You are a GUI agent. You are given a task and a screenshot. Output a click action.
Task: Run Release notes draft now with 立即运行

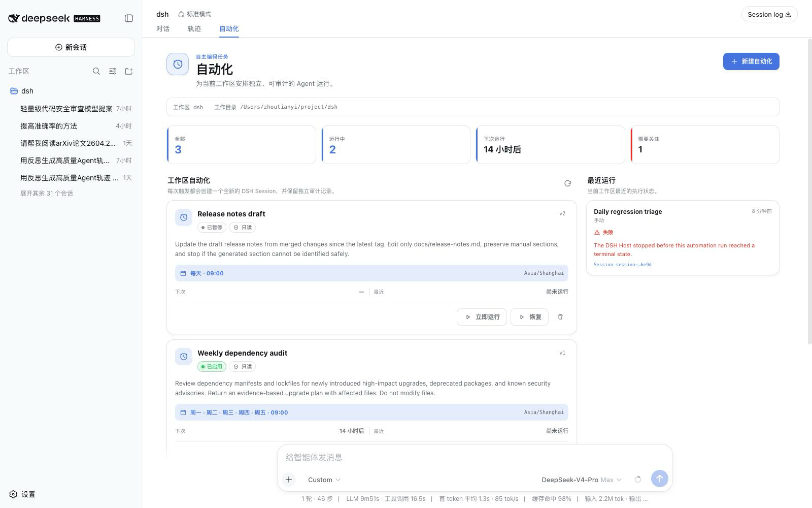[x=482, y=317]
